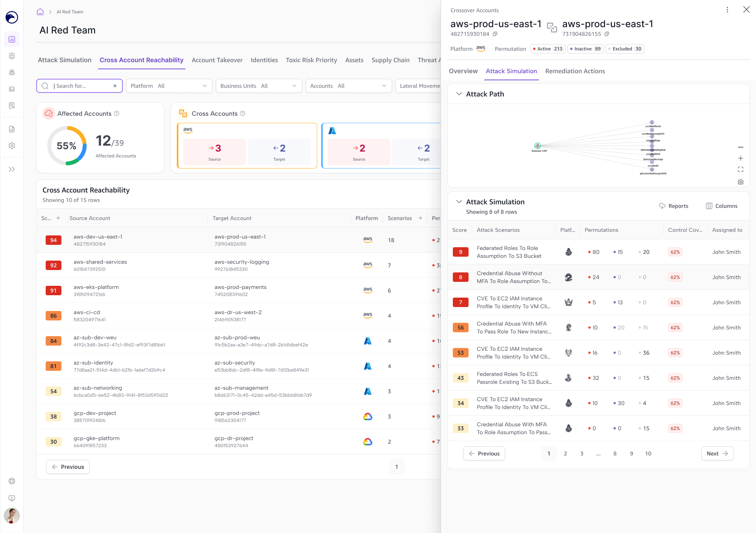Click the help icon next to Cross Accounts

(243, 113)
